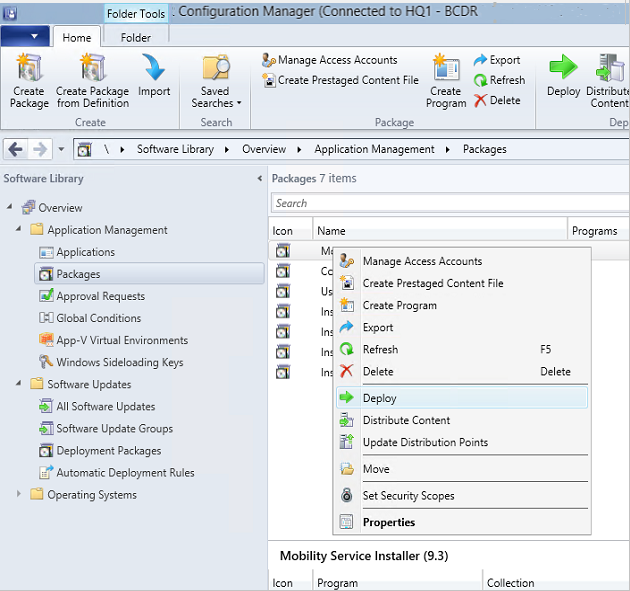Screen dimensions: 630x591
Task: Expand the Operating Systems tree node
Action: pyautogui.click(x=21, y=495)
